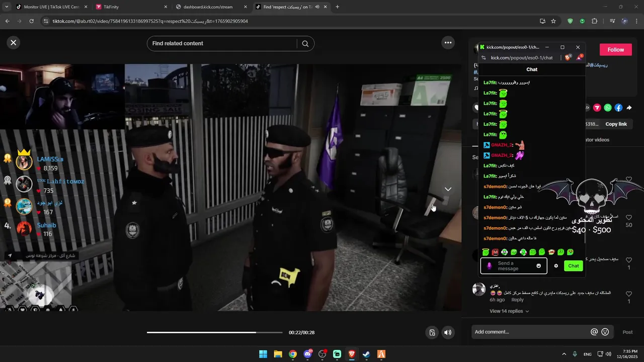Reload the page

point(31,21)
